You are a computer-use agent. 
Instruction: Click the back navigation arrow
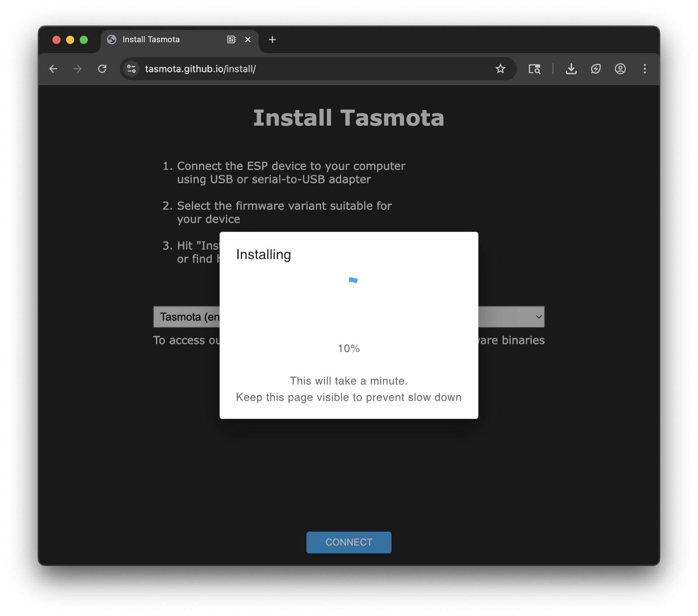pyautogui.click(x=53, y=69)
